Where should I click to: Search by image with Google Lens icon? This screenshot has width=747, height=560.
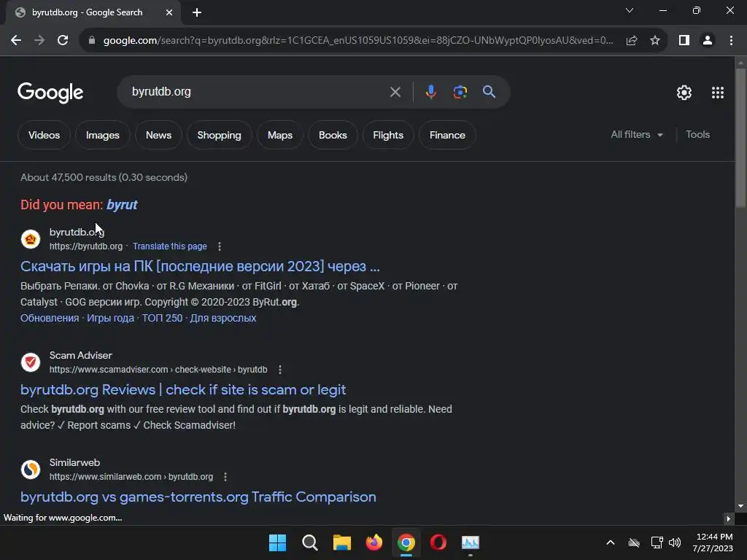click(x=460, y=92)
